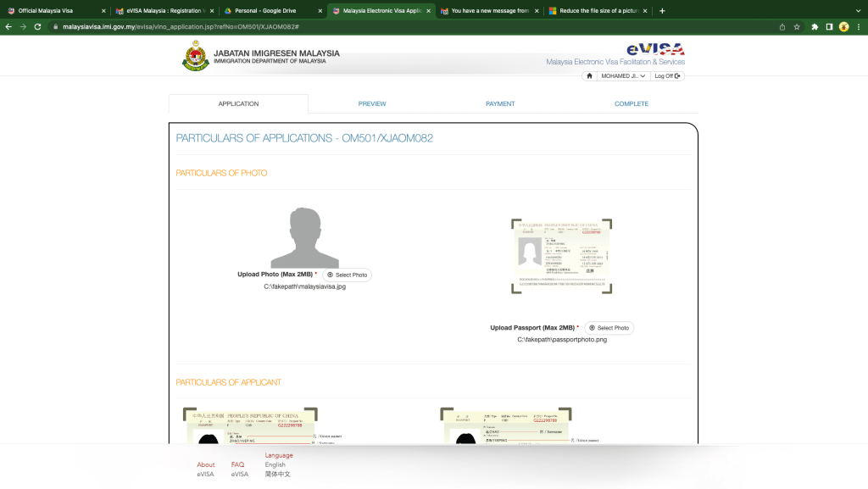Expand the tab search chevron
This screenshot has height=489, width=868.
pyautogui.click(x=858, y=10)
